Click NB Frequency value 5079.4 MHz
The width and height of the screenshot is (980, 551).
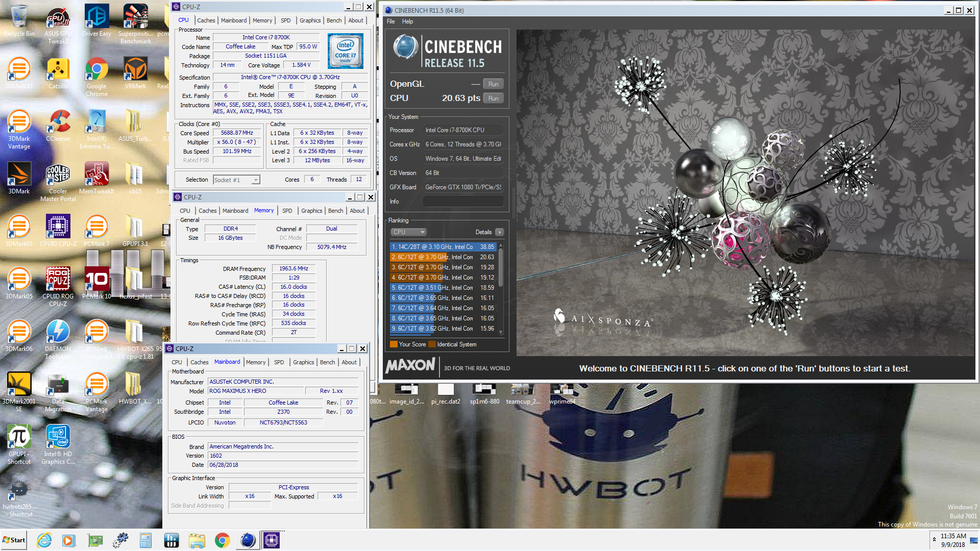(332, 247)
